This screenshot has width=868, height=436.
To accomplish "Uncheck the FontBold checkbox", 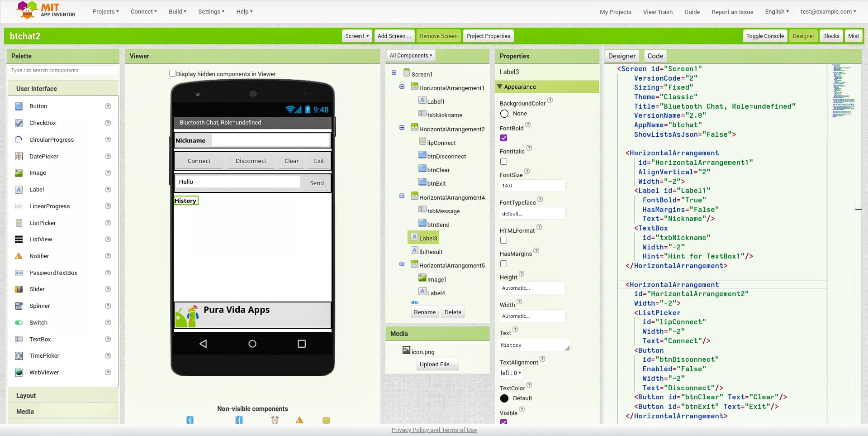I will (x=503, y=138).
